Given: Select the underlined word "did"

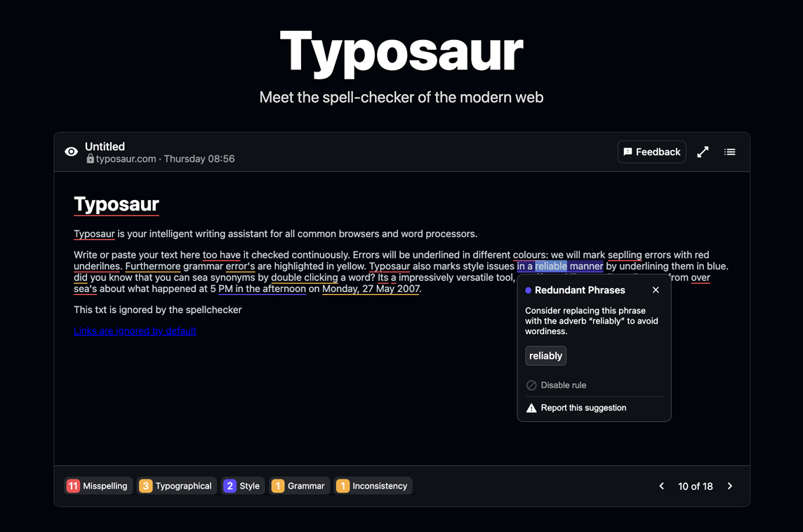Looking at the screenshot, I should [x=81, y=277].
